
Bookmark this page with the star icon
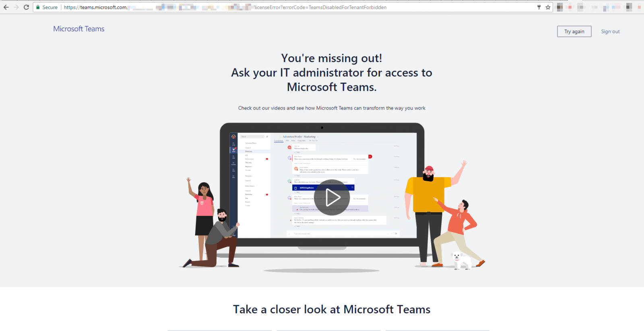click(x=548, y=7)
